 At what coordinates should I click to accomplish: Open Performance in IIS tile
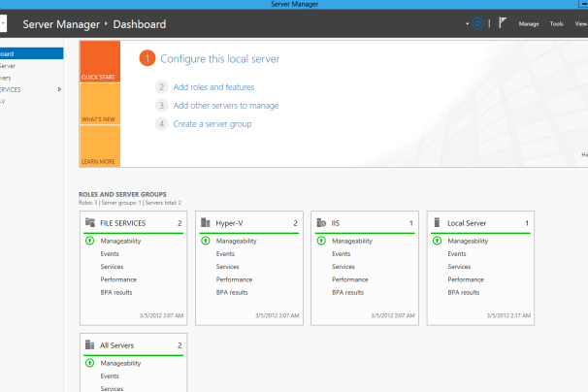350,279
